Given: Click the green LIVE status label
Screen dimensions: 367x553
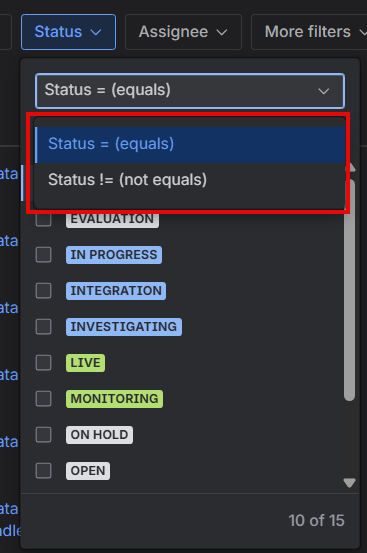Looking at the screenshot, I should (85, 363).
